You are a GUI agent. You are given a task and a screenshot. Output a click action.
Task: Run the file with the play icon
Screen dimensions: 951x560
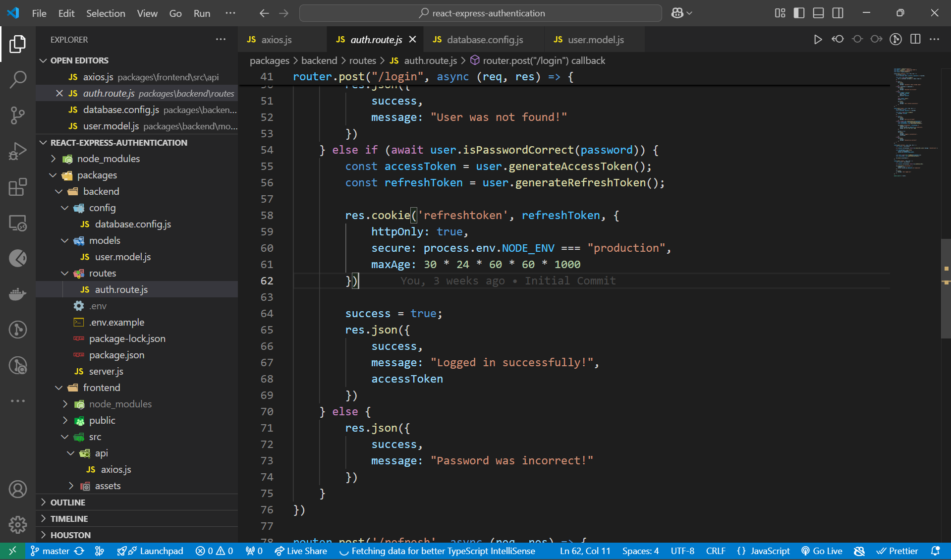point(818,40)
